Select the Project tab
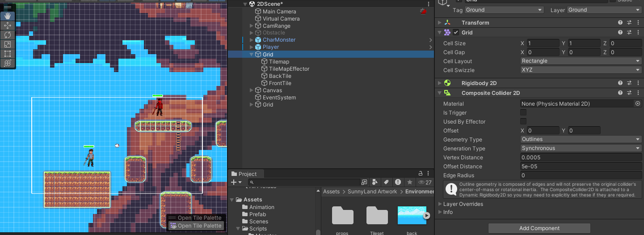This screenshot has width=644, height=235. (244, 174)
